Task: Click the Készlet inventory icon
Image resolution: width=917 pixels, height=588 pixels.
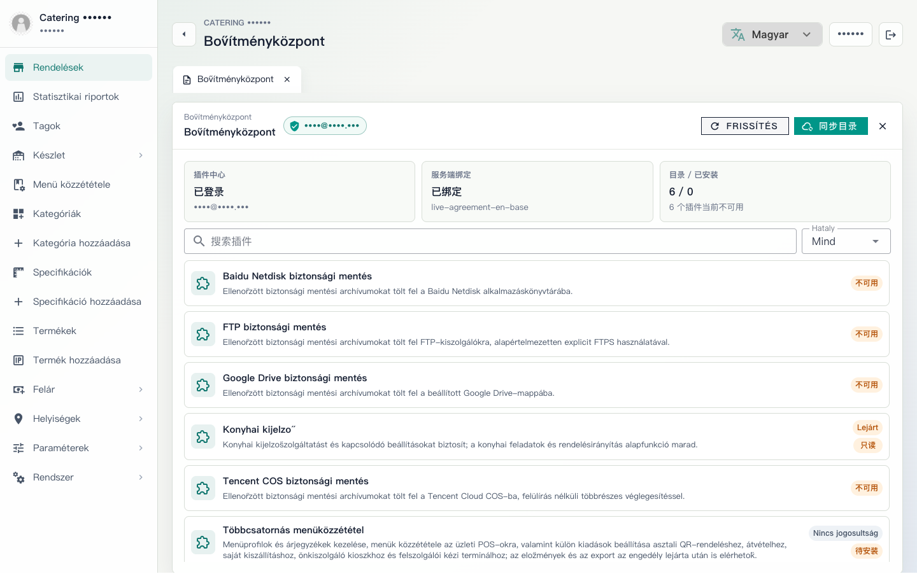Action: [18, 155]
